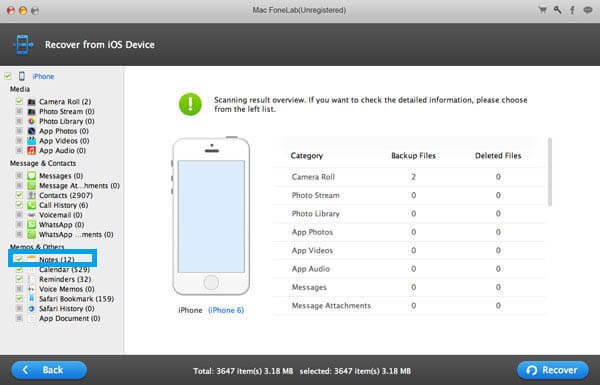Click the Messages table row
This screenshot has width=600, height=385.
(x=409, y=287)
